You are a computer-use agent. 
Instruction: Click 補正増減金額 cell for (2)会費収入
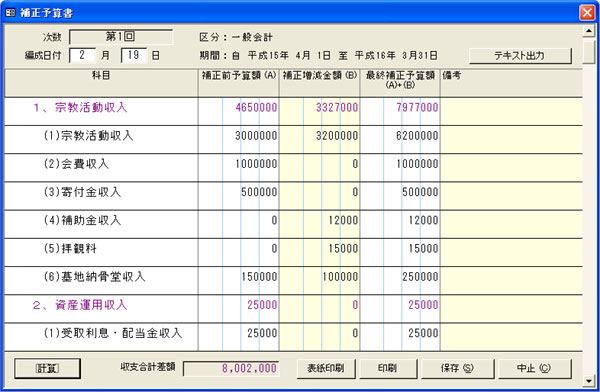tap(320, 168)
